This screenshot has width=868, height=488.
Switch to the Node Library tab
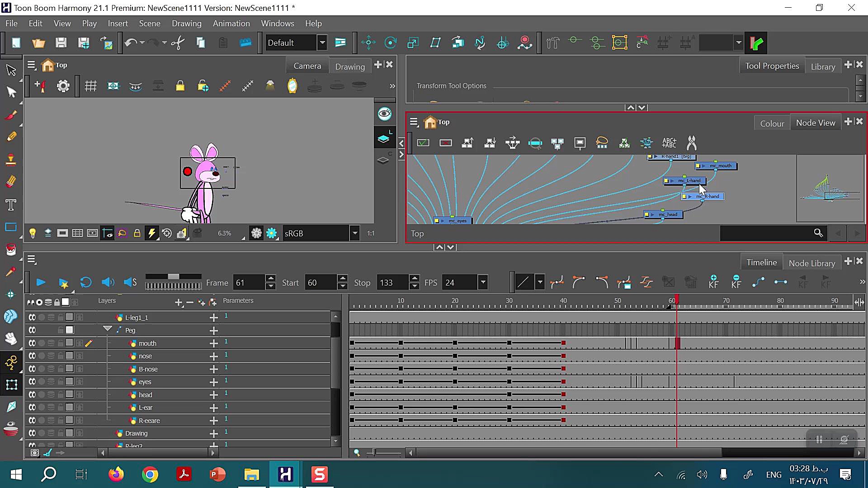point(811,263)
